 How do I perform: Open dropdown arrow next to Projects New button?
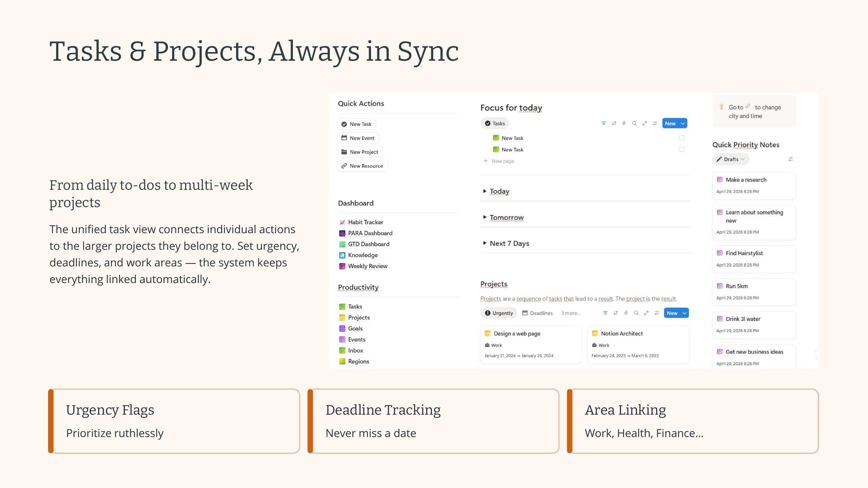click(x=684, y=313)
